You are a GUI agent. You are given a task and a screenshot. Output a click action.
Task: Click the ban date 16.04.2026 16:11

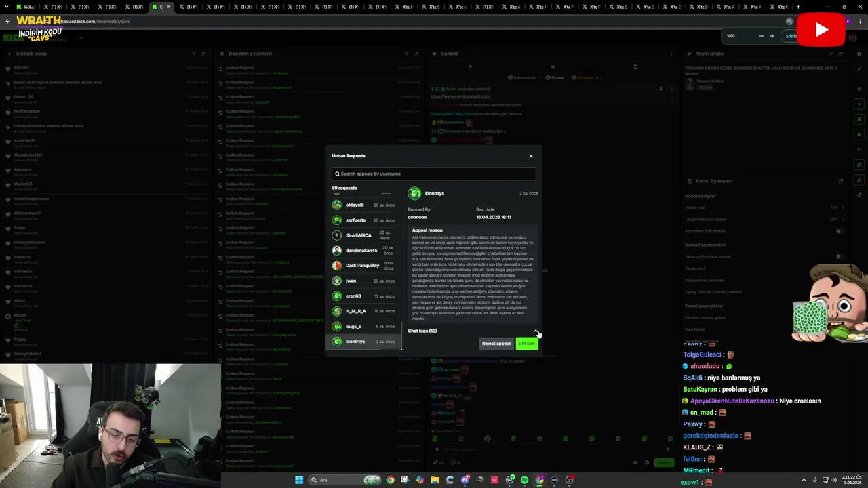[x=494, y=217]
